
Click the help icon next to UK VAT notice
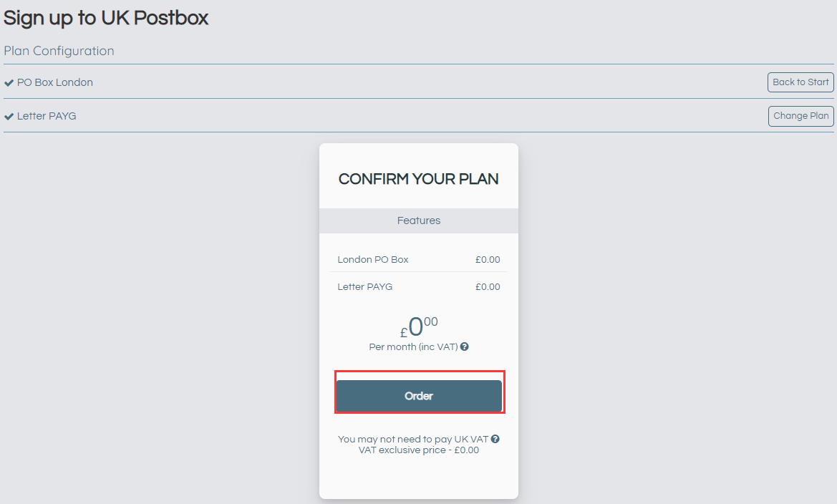[x=495, y=439]
